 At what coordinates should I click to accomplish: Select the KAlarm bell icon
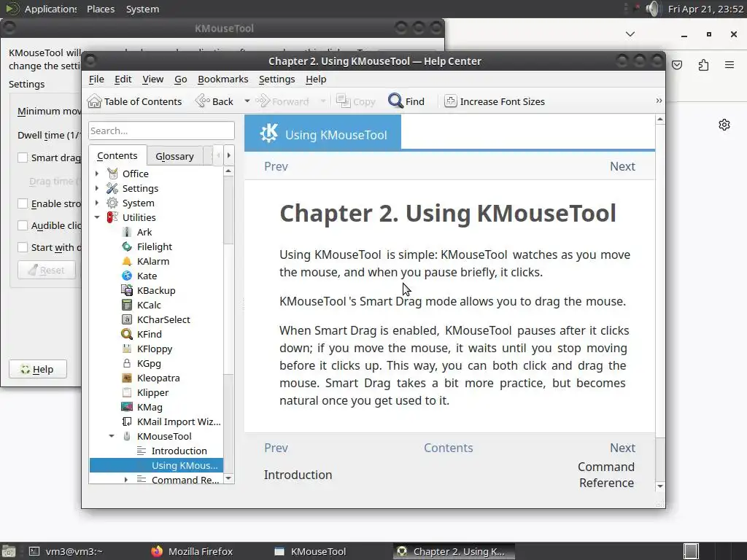click(x=127, y=262)
